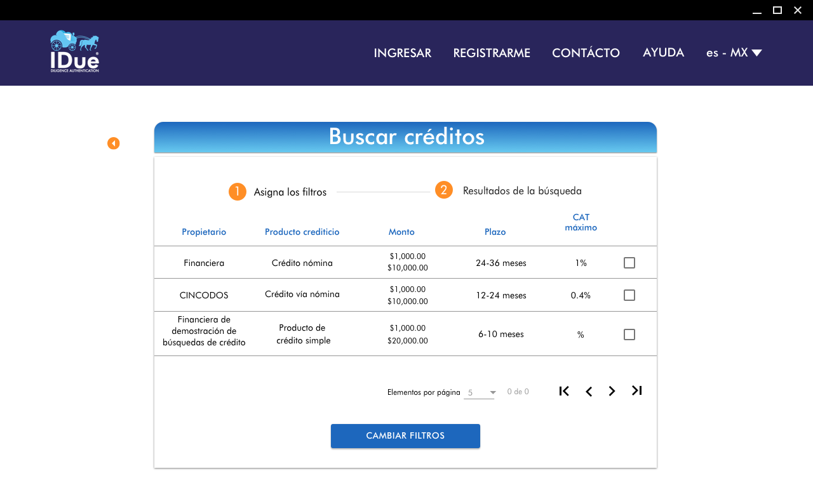Navigate to CONTÁCTO
Viewport: 813px width, 504px height.
click(586, 53)
